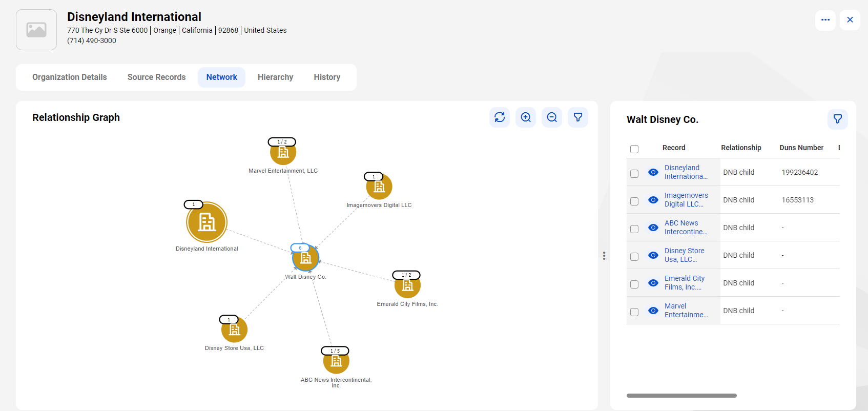Zoom out of the relationship graph
The height and width of the screenshot is (411, 868).
552,117
